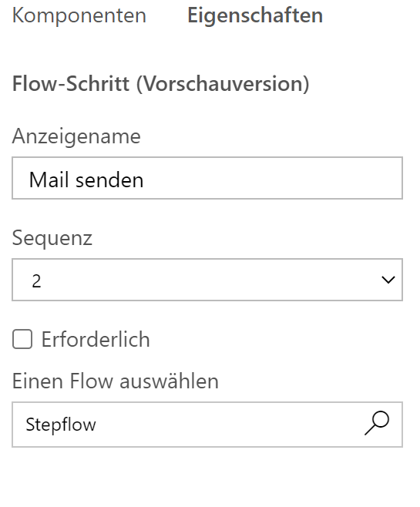Click the Erforderlich checkbox label text
Viewport: 420px width, 507px height.
[x=96, y=340]
